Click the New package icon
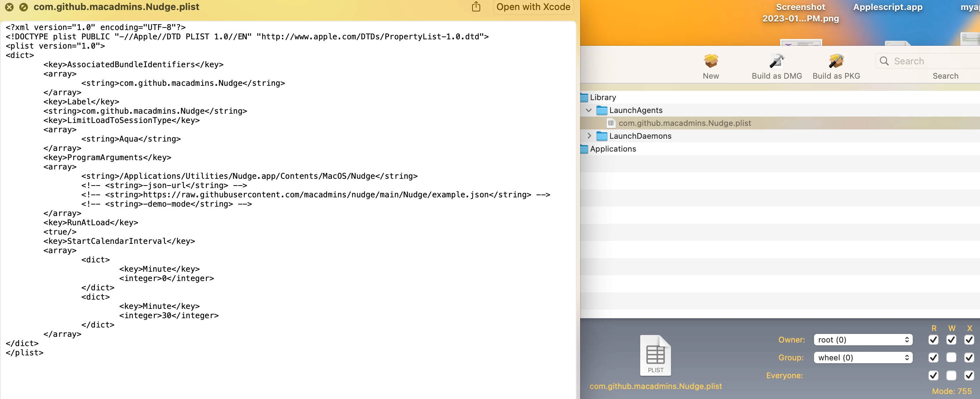Image resolution: width=980 pixels, height=399 pixels. click(711, 61)
